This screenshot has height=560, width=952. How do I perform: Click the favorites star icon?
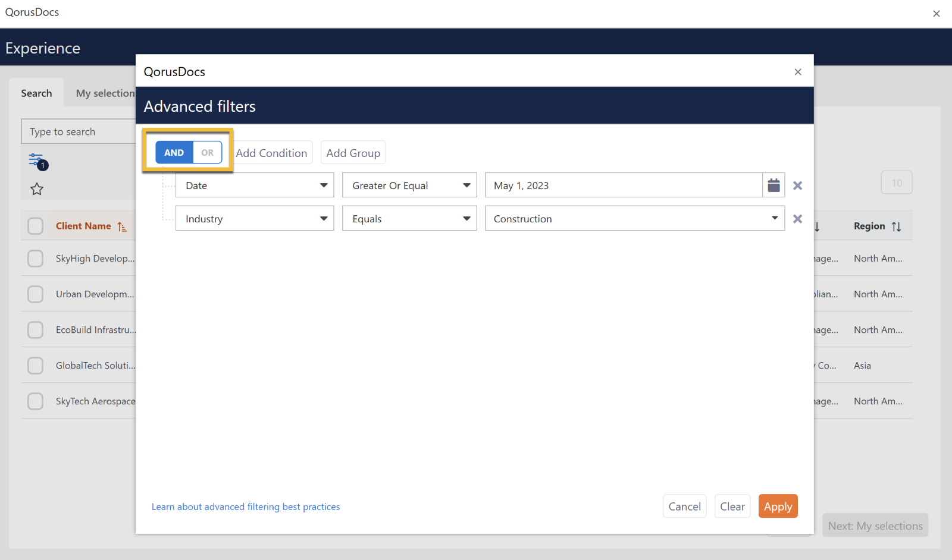pos(37,189)
